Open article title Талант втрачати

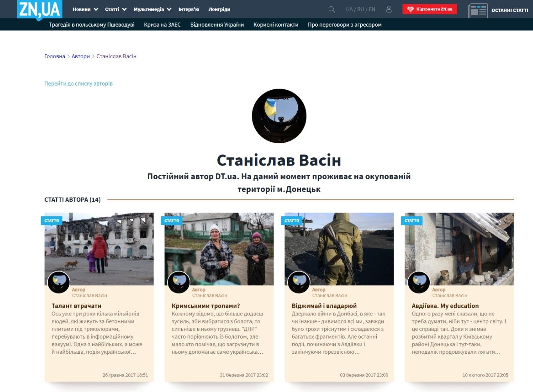click(77, 306)
